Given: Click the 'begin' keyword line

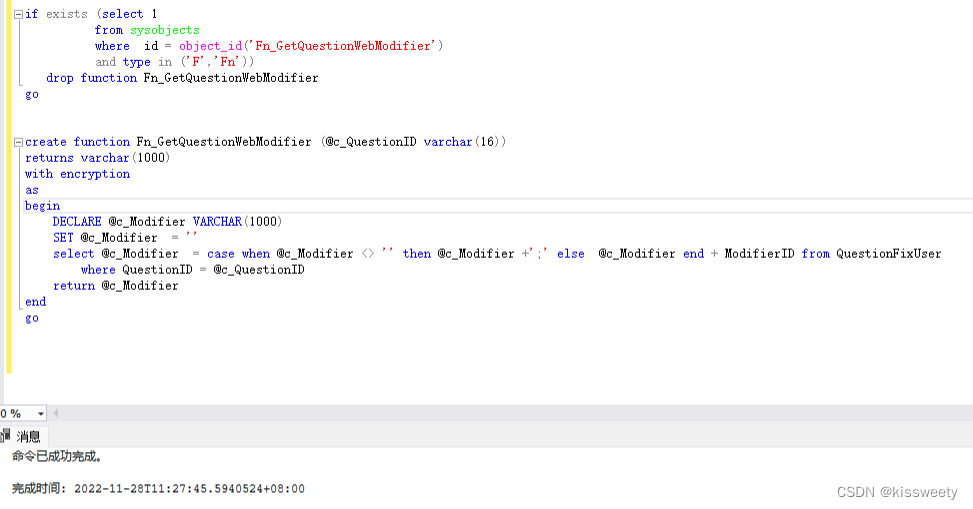Looking at the screenshot, I should pos(42,206).
